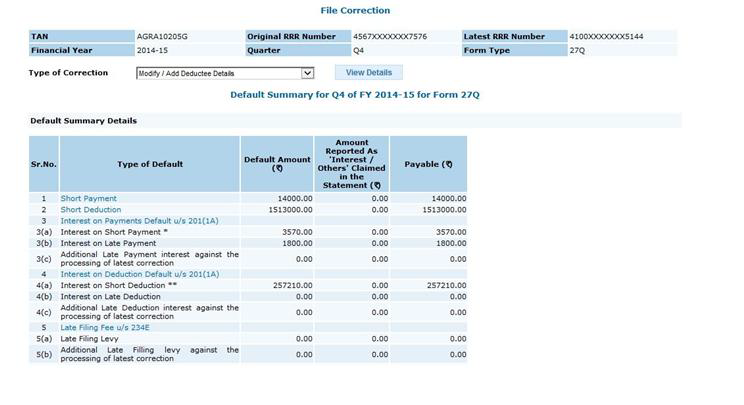The height and width of the screenshot is (405, 744).
Task: Click the Payable column header
Action: [x=428, y=164]
